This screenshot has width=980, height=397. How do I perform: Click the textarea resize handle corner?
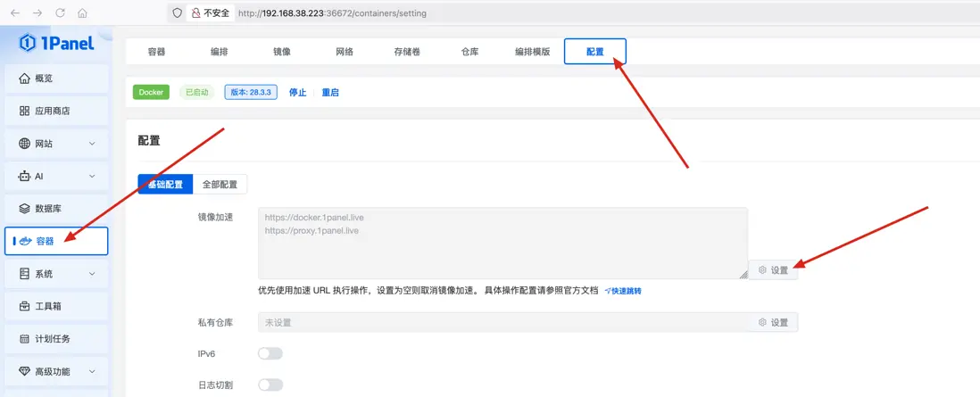point(743,275)
